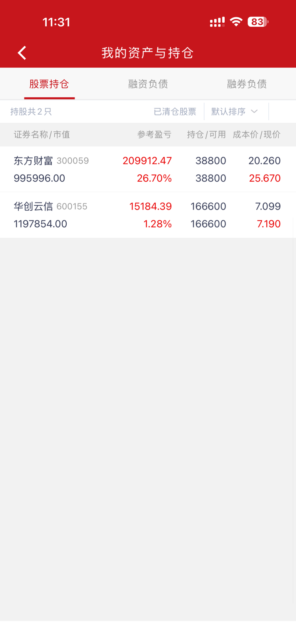This screenshot has height=644, width=296.
Task: Tap the 11:31 clock in status bar
Action: (x=56, y=22)
